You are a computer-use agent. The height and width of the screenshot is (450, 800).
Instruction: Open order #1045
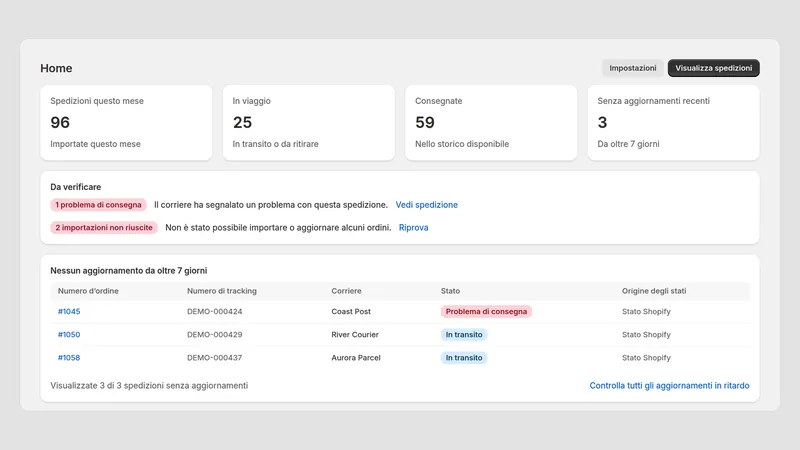69,311
